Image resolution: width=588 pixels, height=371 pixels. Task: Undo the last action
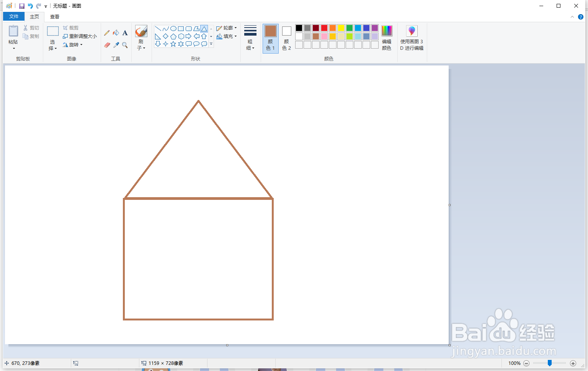click(30, 6)
